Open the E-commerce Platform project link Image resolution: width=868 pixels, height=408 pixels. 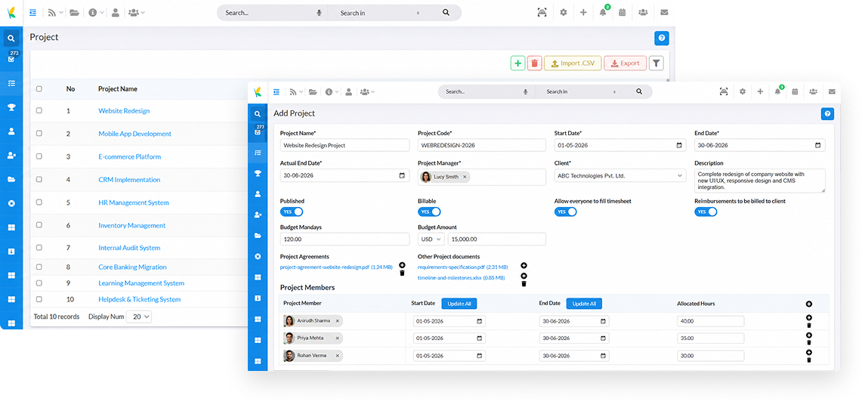[129, 156]
